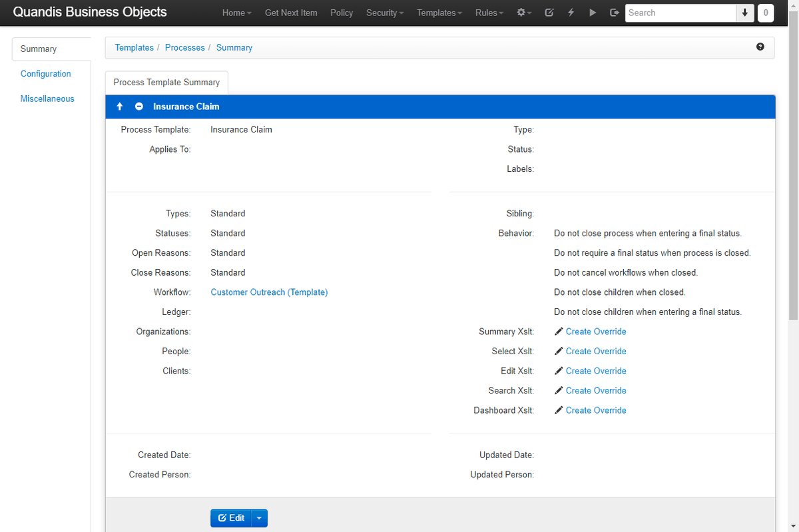This screenshot has width=799, height=532.
Task: Click Create Override link for Edit Xslt
Action: [x=596, y=371]
